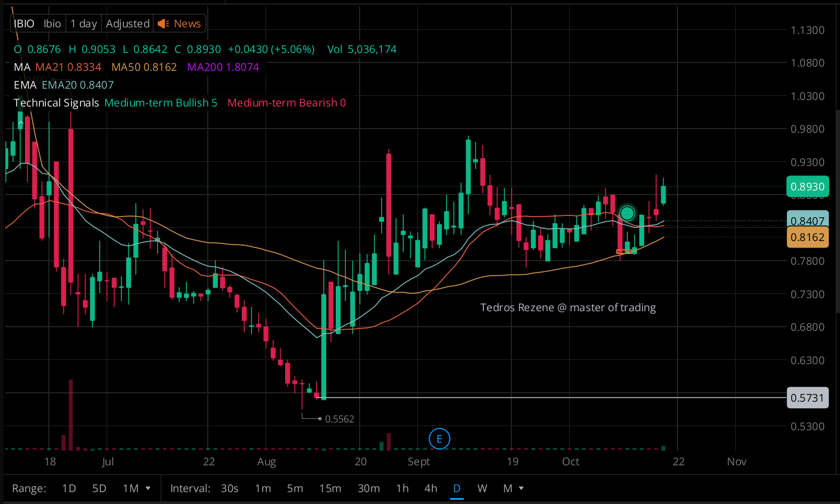
Task: Switch interval to 5m
Action: point(295,489)
